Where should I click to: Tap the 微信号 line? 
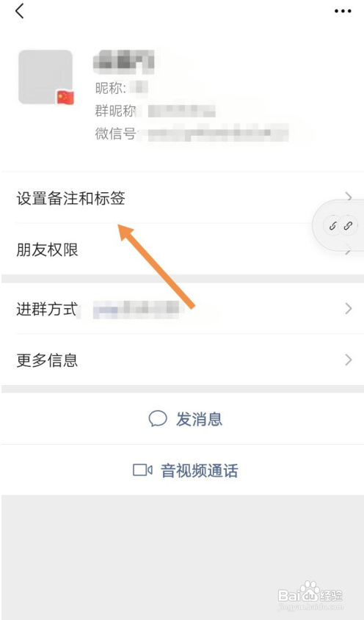pos(192,134)
